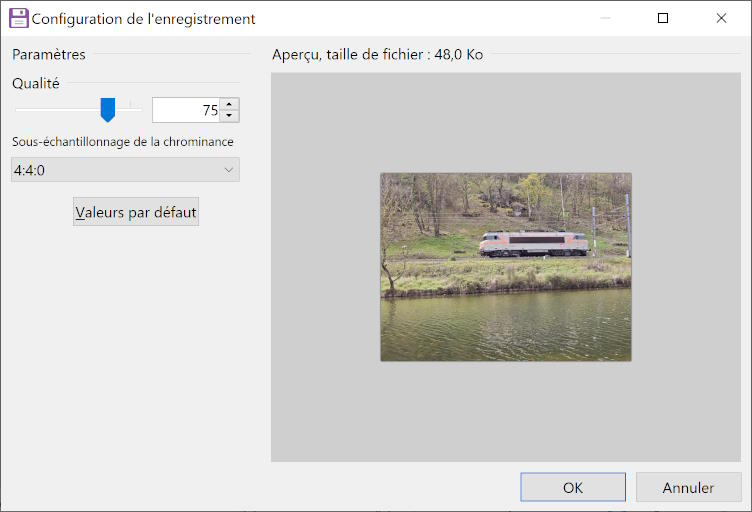Click the Sous-échantillonnage de la chrominance label

point(123,142)
